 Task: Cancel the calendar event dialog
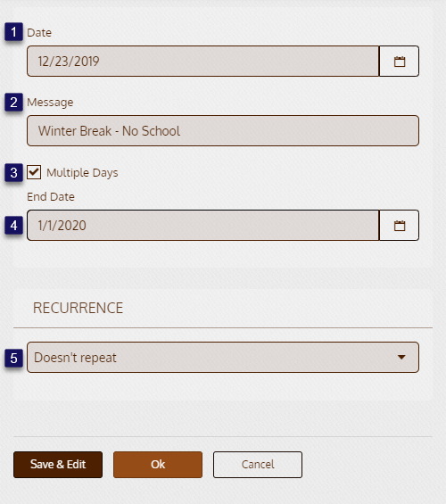258,465
